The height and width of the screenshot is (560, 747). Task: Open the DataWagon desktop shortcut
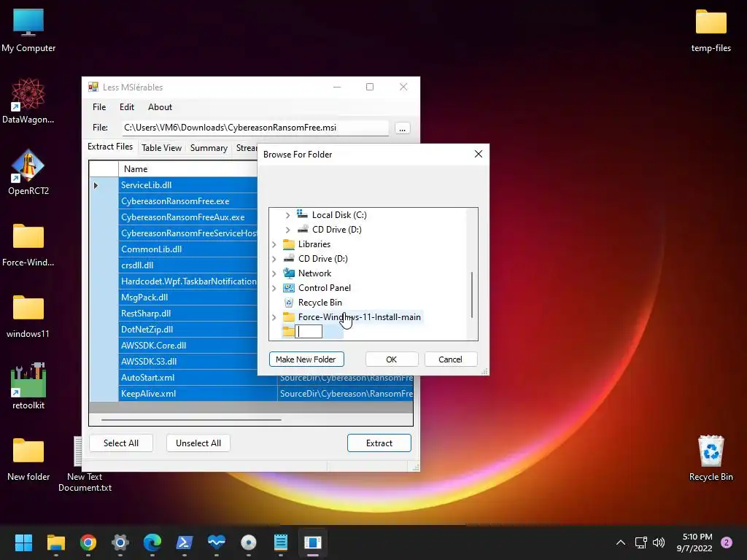(28, 101)
